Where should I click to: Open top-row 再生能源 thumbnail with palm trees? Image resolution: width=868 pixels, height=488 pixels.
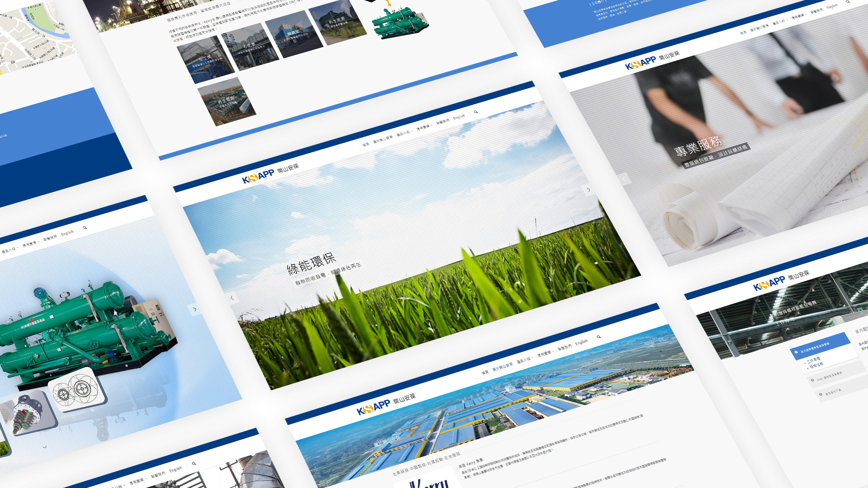[337, 22]
